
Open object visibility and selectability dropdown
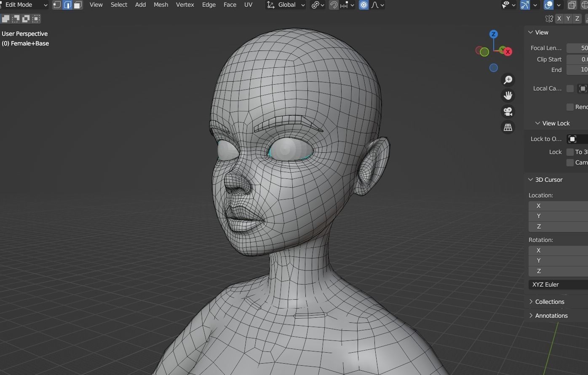click(x=508, y=5)
